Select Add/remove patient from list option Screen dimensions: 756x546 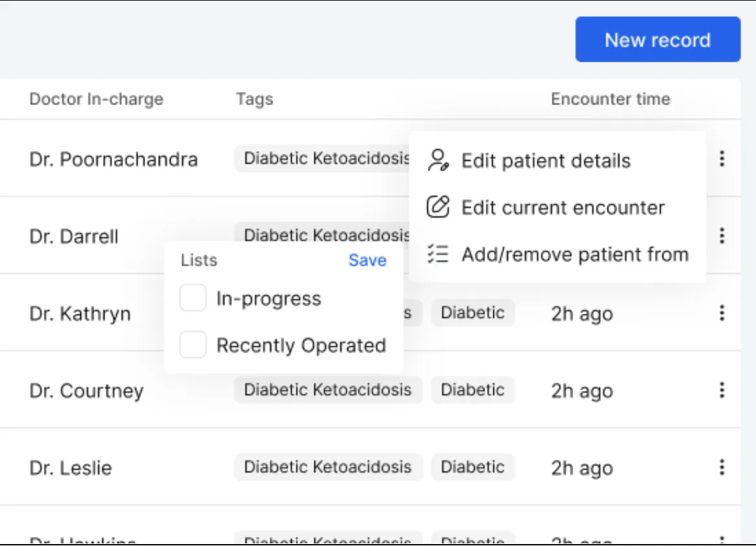pos(574,254)
